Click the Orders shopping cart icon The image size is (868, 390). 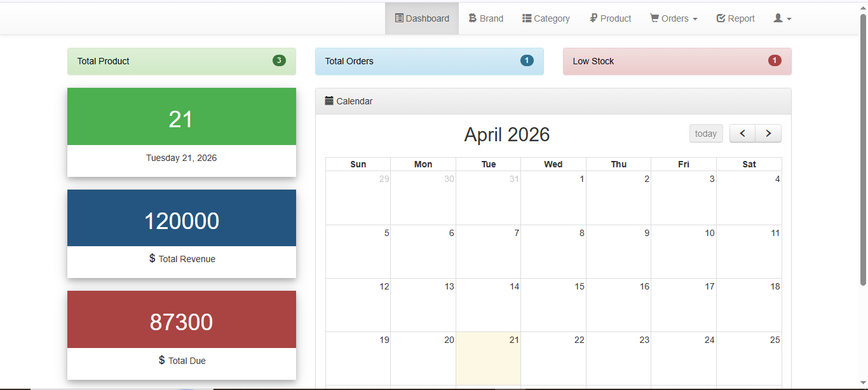click(654, 18)
